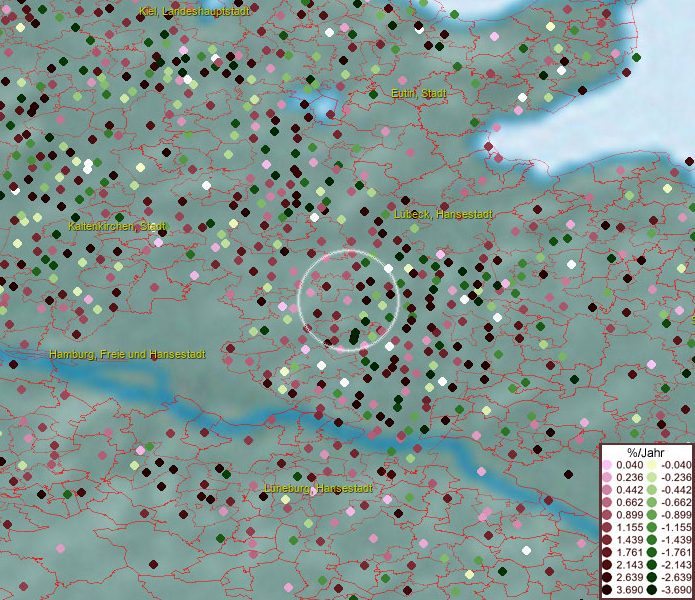Click the Kiel, Landeshauptstadt map label
This screenshot has width=695, height=600.
click(x=194, y=11)
